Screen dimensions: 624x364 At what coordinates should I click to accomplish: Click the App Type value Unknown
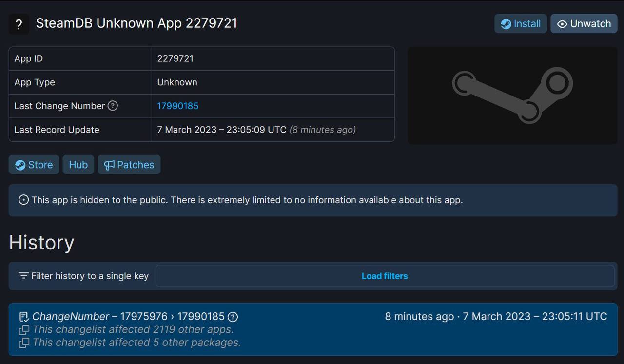coord(177,82)
